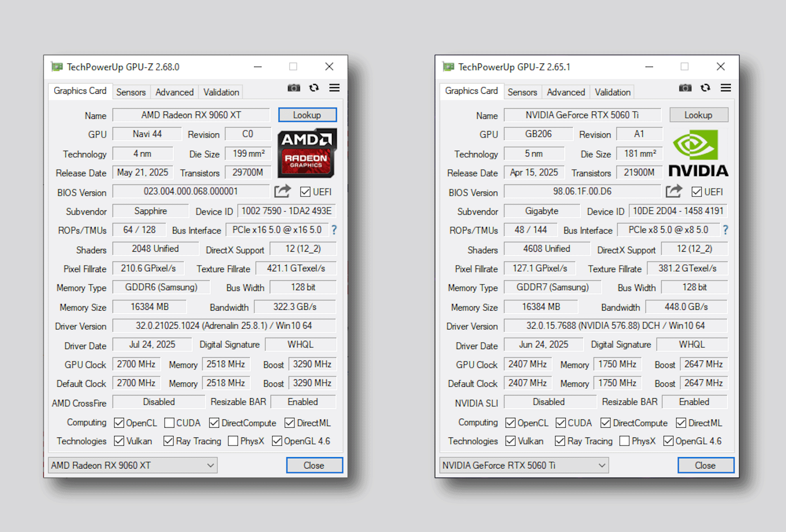Click the screenshot camera icon in AMD window

point(294,88)
